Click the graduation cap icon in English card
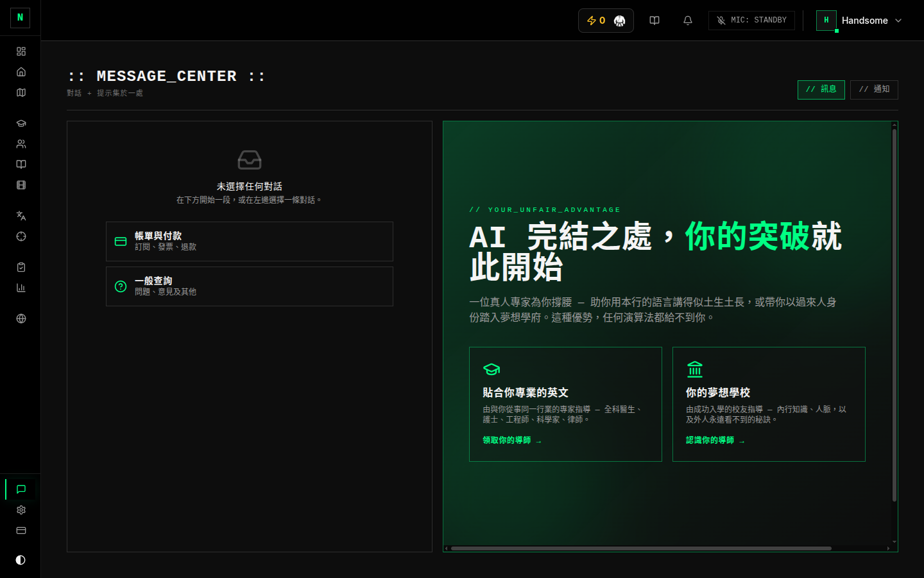The height and width of the screenshot is (578, 924). click(492, 369)
